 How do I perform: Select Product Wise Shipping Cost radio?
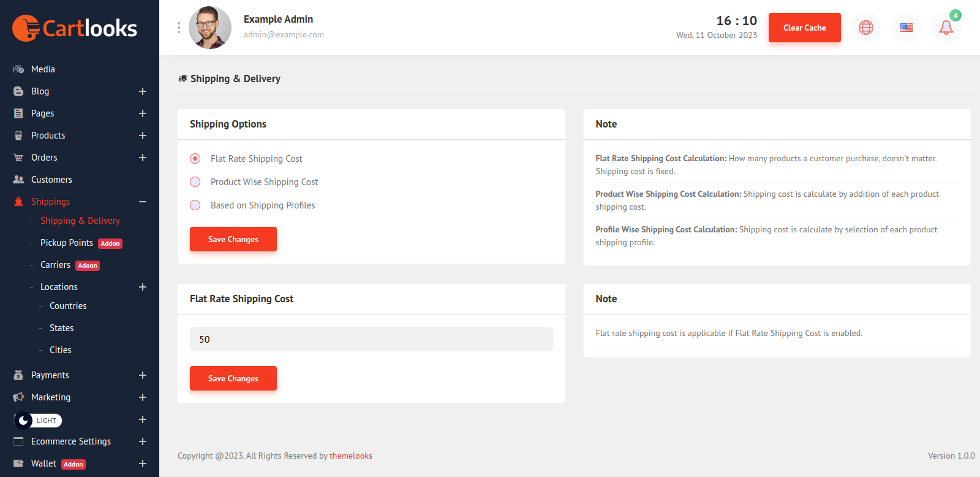coord(195,182)
